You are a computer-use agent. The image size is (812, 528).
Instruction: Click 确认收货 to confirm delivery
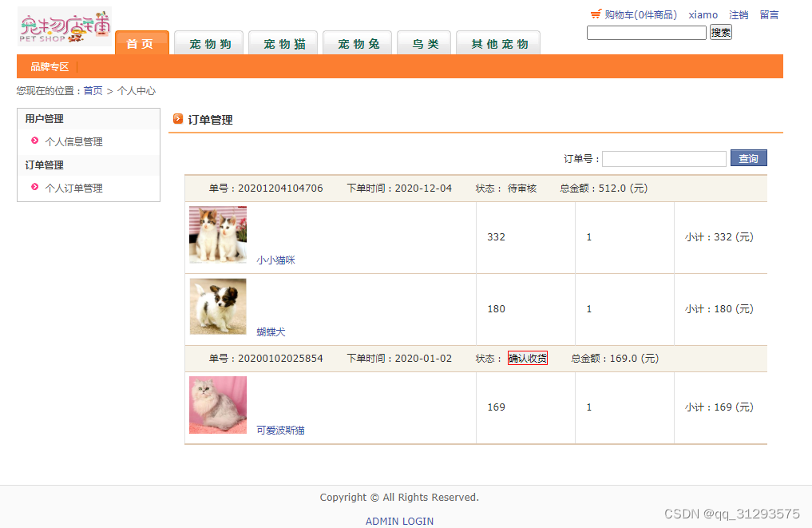[x=527, y=358]
